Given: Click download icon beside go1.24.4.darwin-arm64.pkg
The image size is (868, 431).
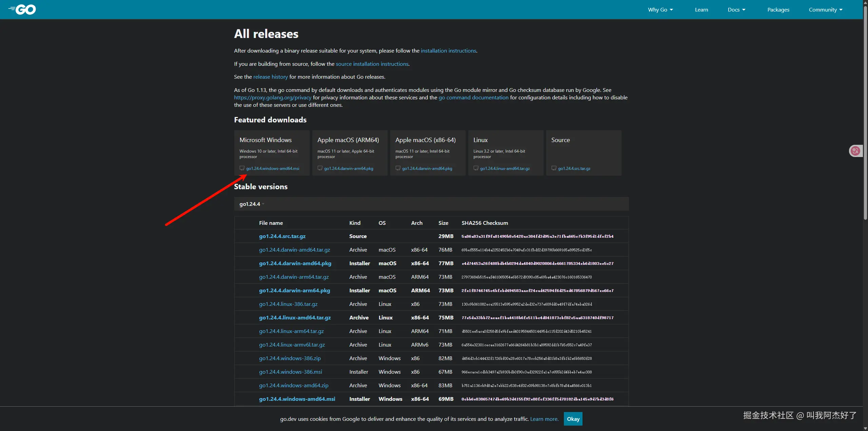Looking at the screenshot, I should [320, 168].
